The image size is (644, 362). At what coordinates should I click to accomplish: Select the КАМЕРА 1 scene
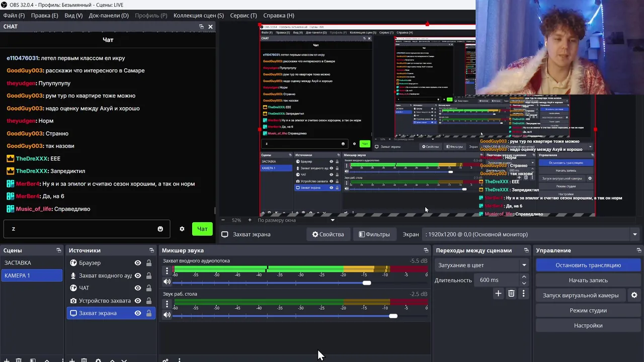point(32,276)
